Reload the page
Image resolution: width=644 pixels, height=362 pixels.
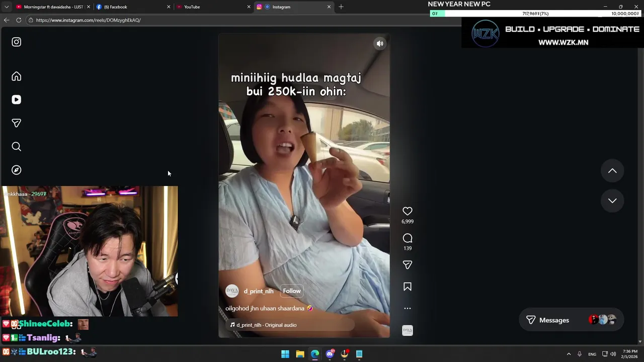(x=19, y=20)
